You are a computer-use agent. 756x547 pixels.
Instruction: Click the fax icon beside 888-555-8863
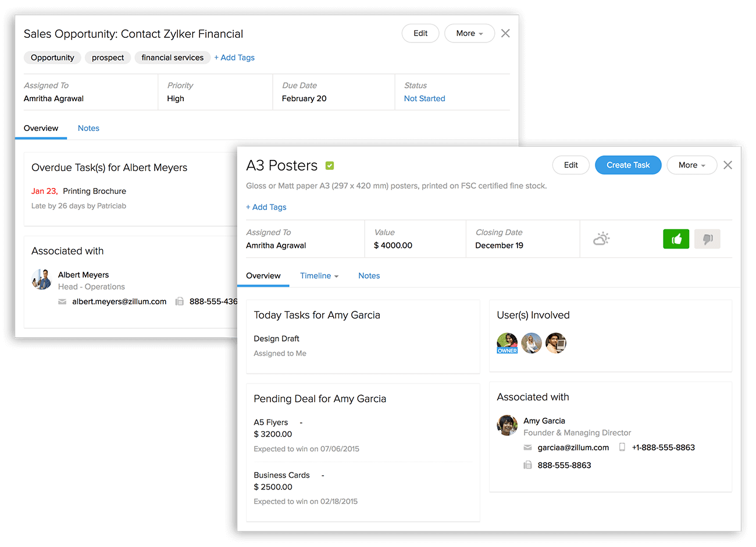pyautogui.click(x=527, y=465)
